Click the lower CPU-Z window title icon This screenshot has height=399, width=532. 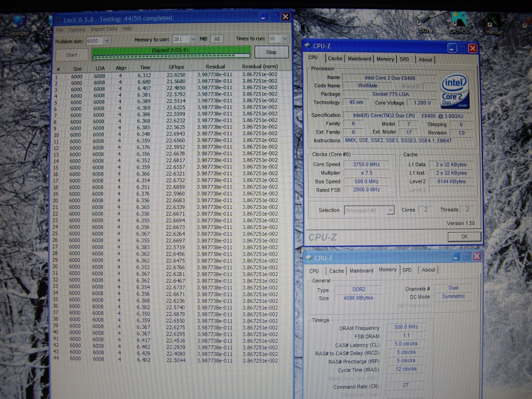click(x=309, y=258)
